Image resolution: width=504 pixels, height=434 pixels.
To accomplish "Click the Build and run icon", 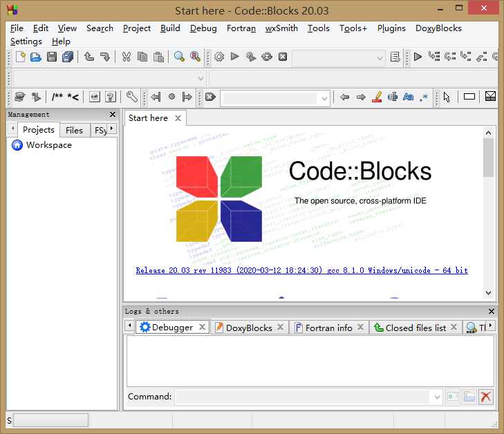I will click(x=251, y=57).
